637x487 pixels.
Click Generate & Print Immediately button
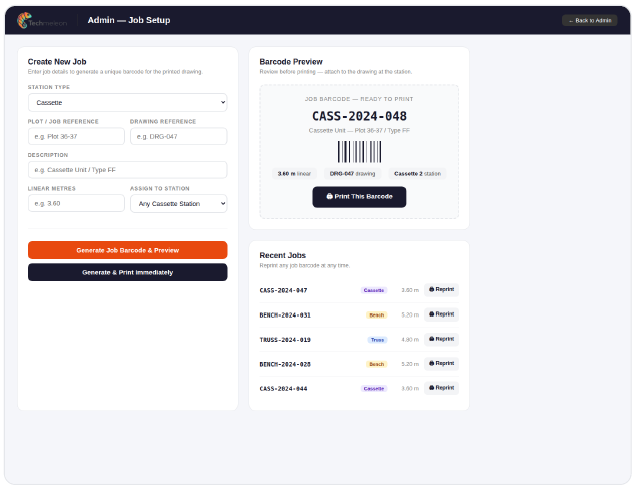(128, 272)
